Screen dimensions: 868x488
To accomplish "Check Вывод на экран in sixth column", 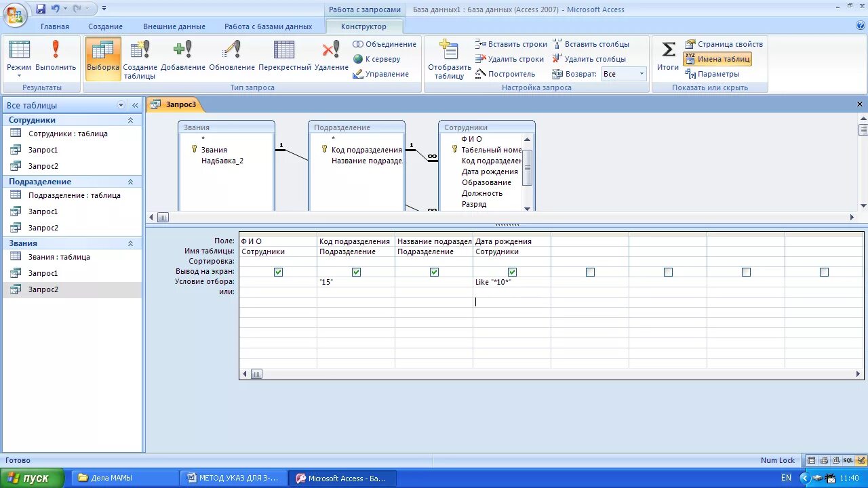I will pyautogui.click(x=668, y=272).
